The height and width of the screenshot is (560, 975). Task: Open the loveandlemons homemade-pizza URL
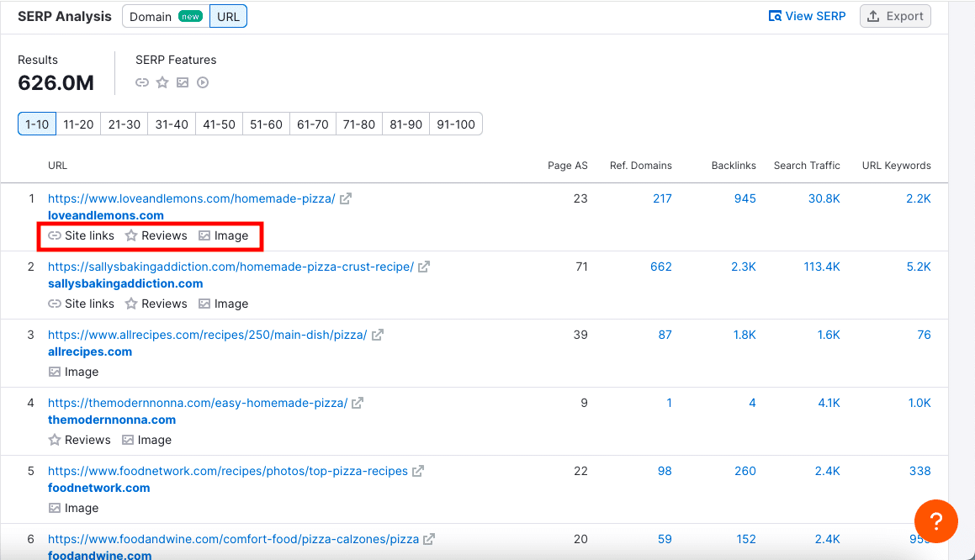[x=192, y=199]
